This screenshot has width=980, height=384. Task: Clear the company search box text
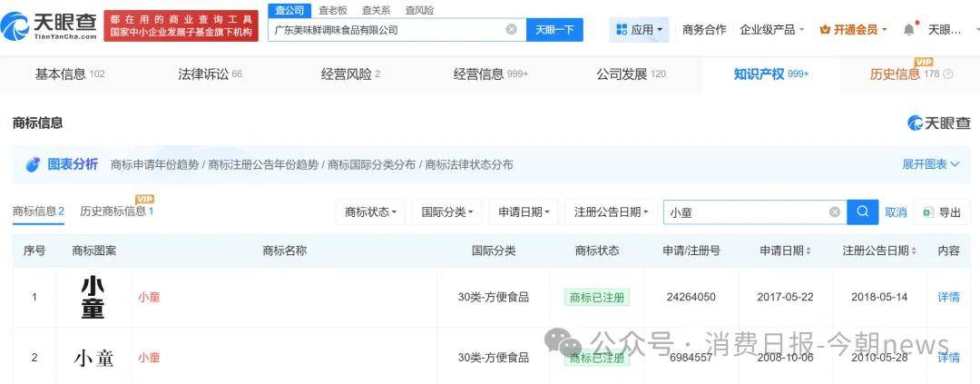coord(511,29)
